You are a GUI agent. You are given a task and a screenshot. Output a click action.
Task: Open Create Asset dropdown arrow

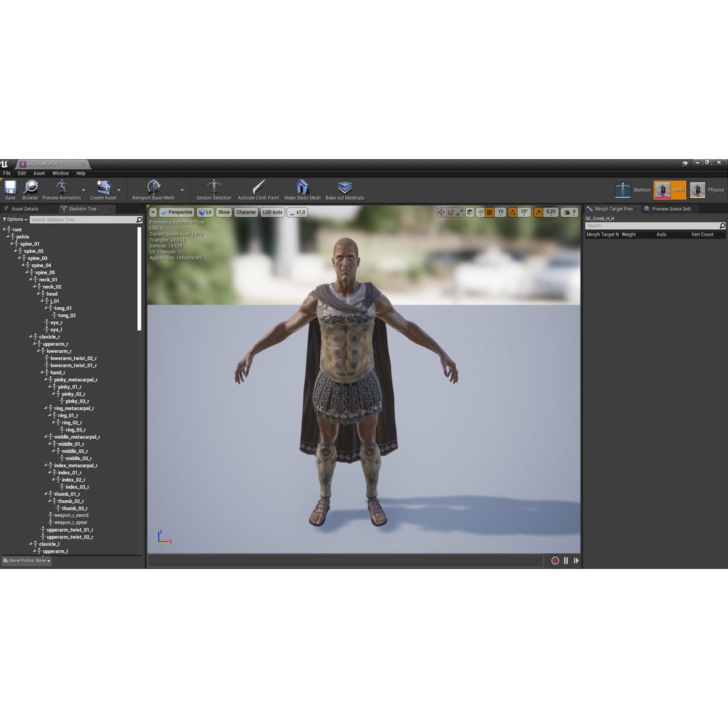pyautogui.click(x=119, y=190)
